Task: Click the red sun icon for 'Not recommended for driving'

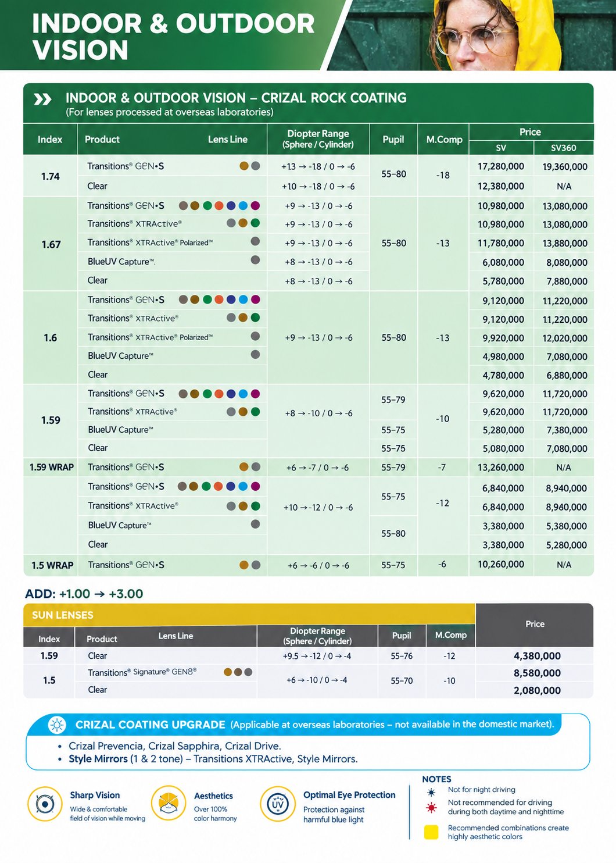Action: [x=431, y=808]
